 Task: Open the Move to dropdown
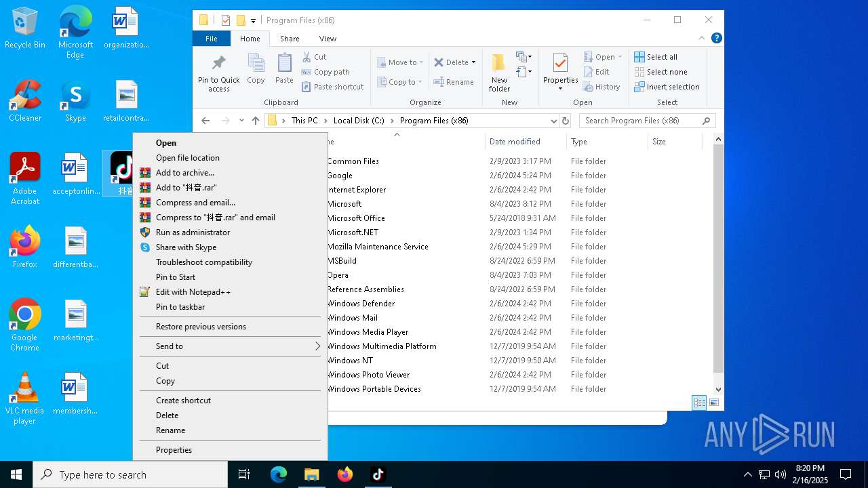pos(400,62)
